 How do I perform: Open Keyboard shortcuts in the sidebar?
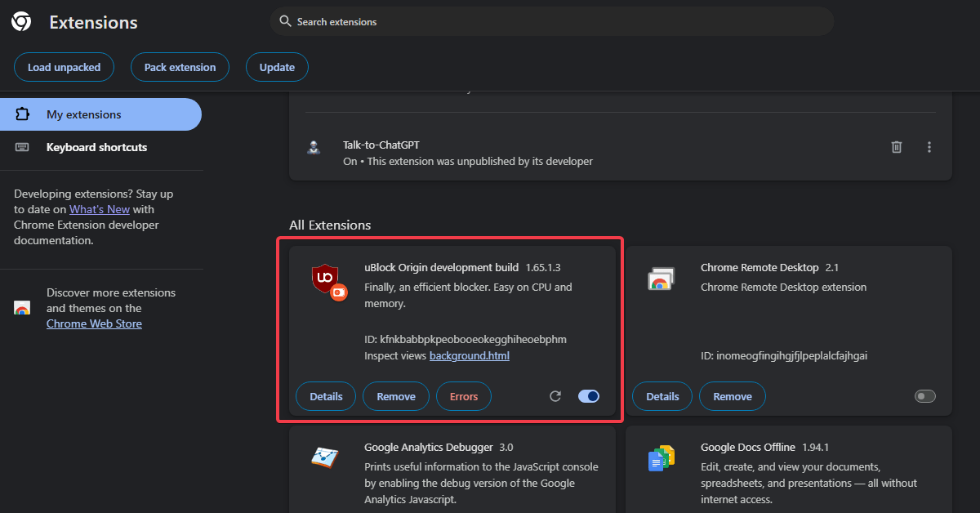pyautogui.click(x=96, y=147)
